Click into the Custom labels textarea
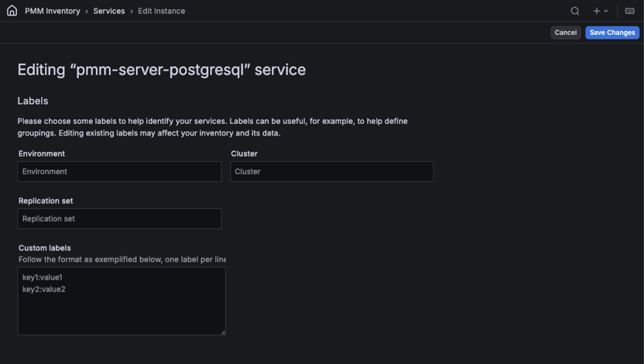Viewport: 644px width, 364px height. [122, 301]
